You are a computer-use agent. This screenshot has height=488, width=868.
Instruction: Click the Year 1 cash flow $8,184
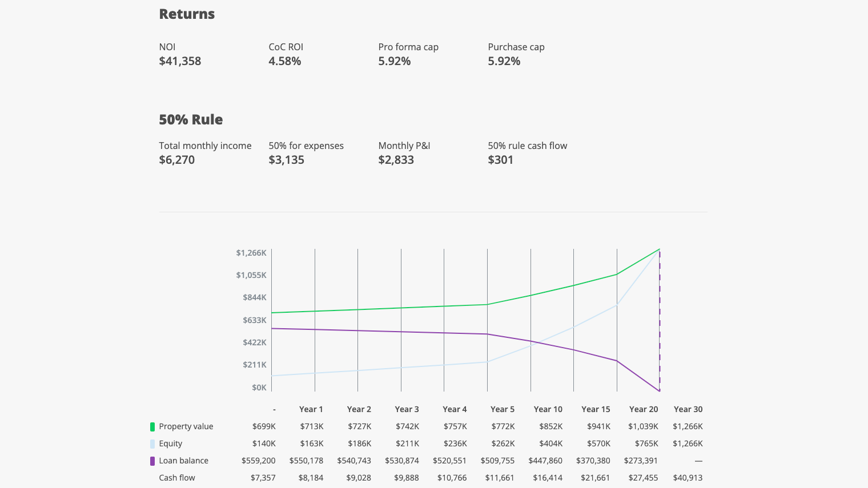311,478
